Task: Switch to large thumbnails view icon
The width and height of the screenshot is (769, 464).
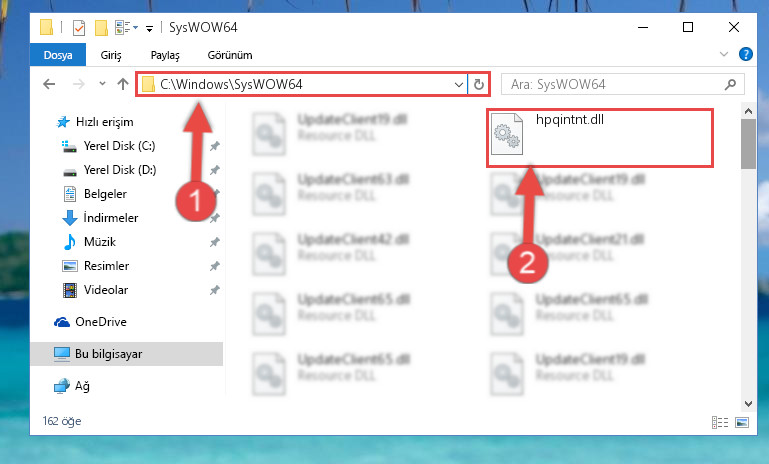Action: (742, 422)
